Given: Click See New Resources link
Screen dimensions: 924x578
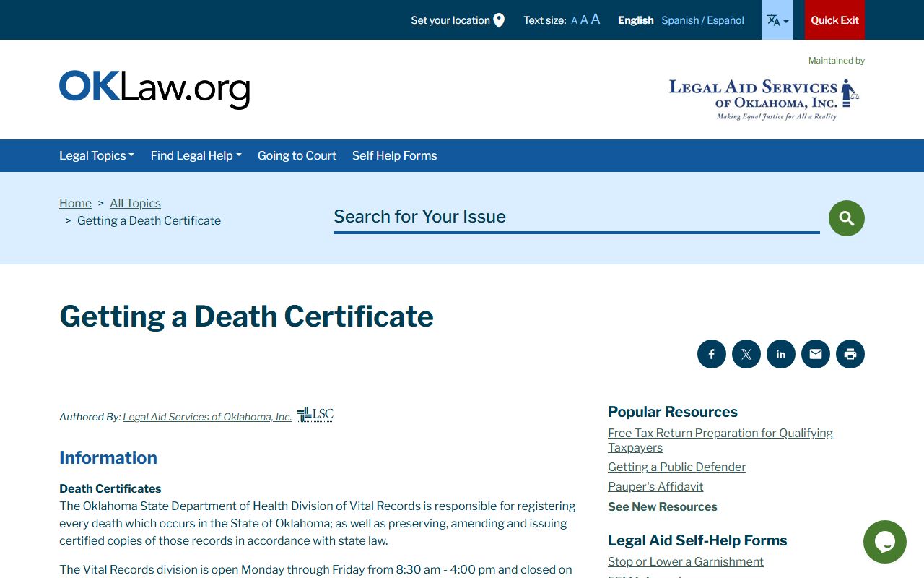Looking at the screenshot, I should pos(663,506).
